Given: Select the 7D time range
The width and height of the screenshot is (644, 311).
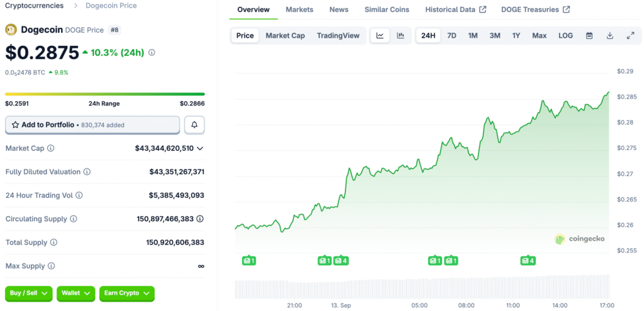Looking at the screenshot, I should pos(452,36).
